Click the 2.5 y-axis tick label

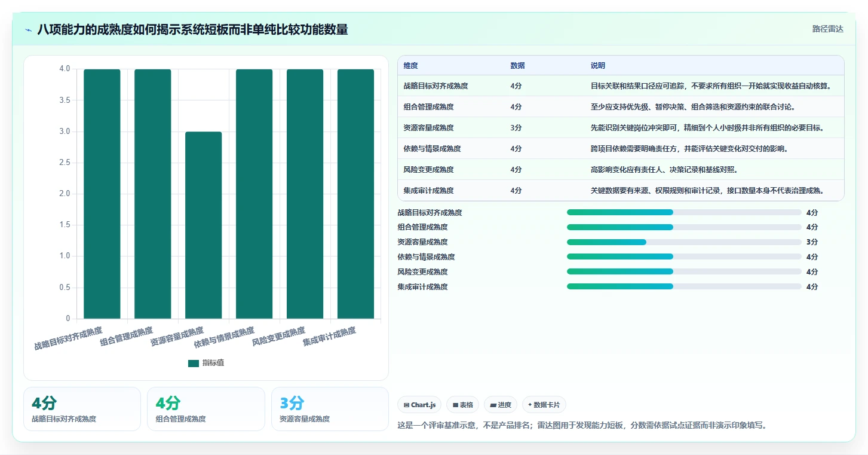click(x=65, y=163)
